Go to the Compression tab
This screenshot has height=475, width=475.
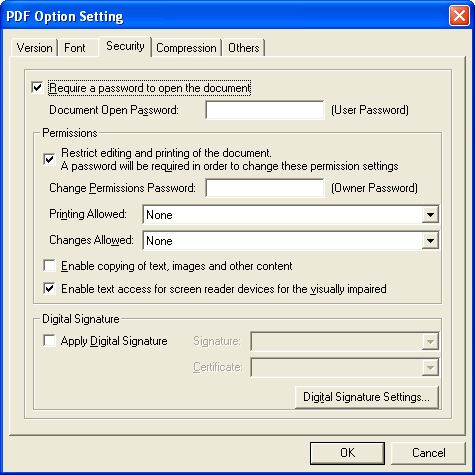(186, 48)
